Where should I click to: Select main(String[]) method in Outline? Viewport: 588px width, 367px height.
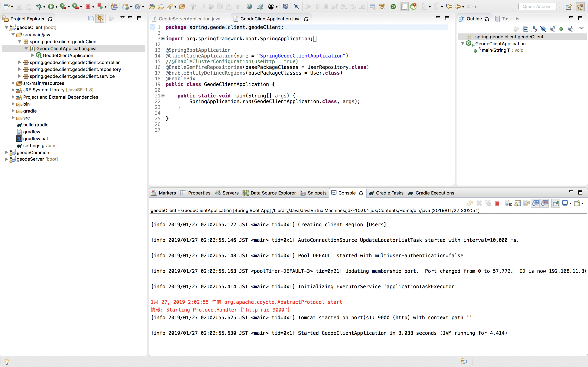click(x=496, y=50)
